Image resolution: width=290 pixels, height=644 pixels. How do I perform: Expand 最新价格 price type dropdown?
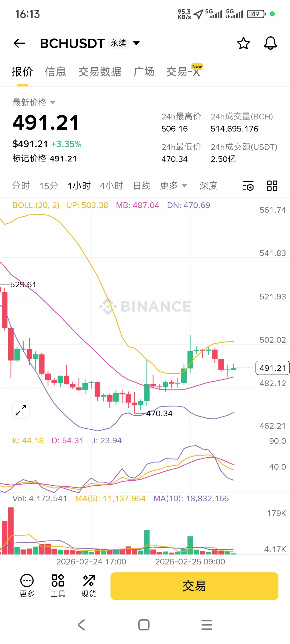pyautogui.click(x=53, y=102)
